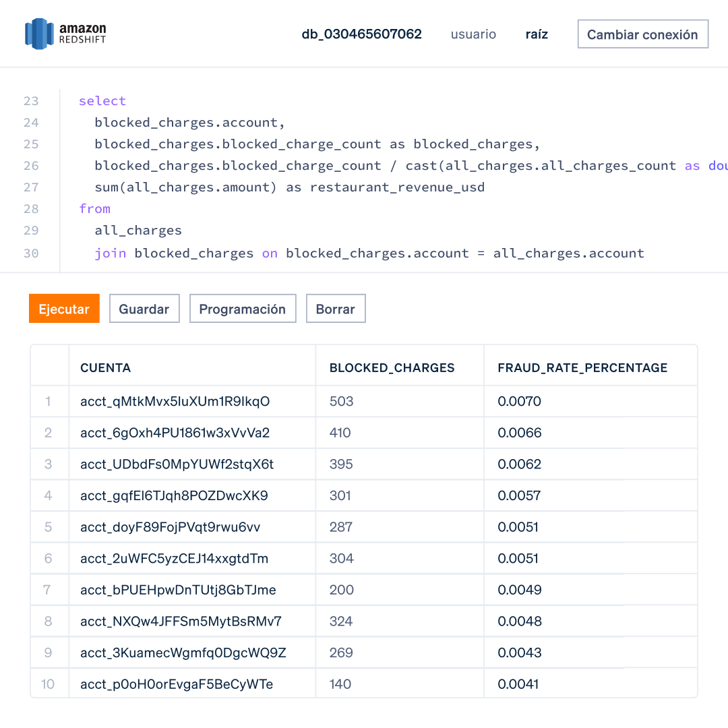Select account acct_NXQw4JFFSm5MytBsRMv7

pyautogui.click(x=181, y=621)
